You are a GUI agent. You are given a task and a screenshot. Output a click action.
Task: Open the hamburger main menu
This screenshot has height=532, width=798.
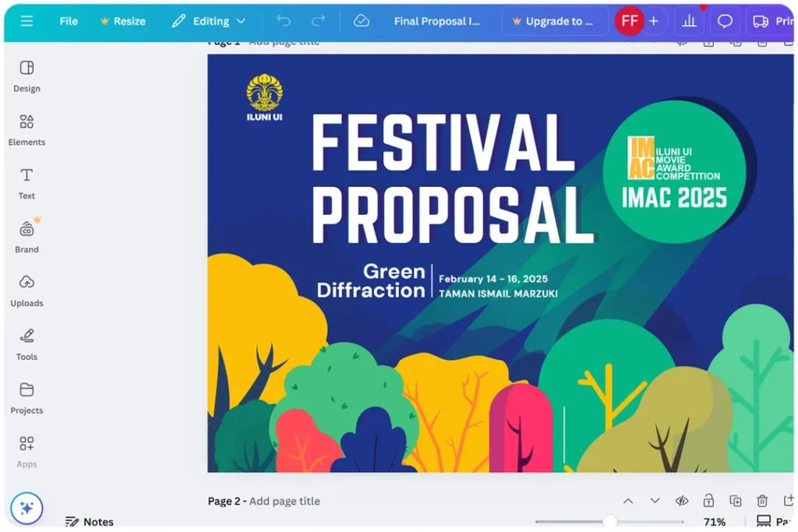[x=26, y=21]
